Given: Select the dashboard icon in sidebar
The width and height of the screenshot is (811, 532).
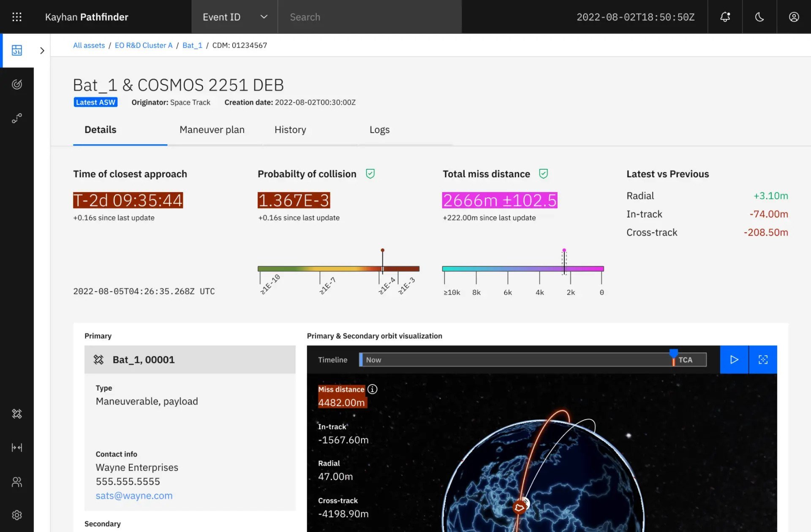Looking at the screenshot, I should (x=17, y=51).
